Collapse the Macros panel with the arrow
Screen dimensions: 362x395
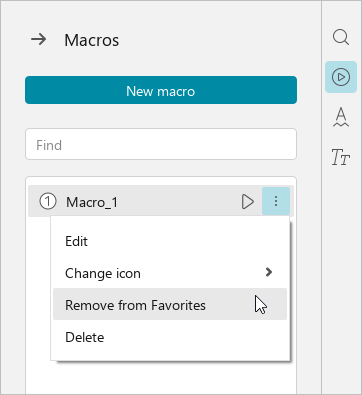tap(39, 40)
